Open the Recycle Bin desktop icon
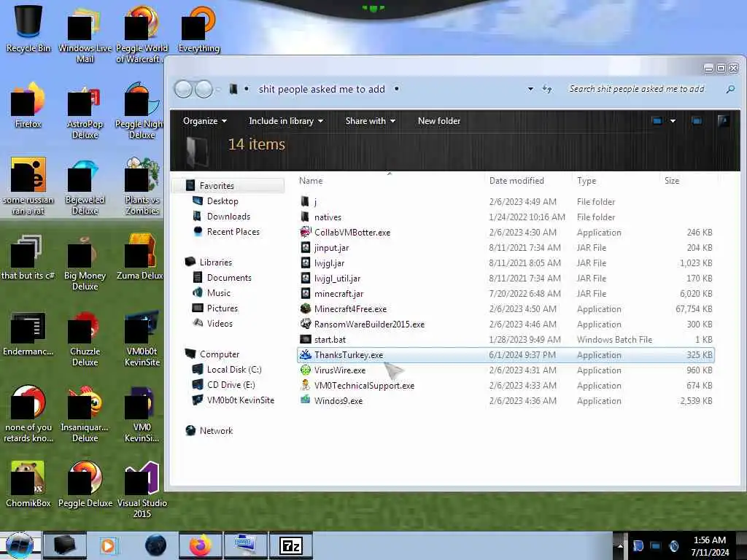The image size is (747, 560). [x=28, y=28]
